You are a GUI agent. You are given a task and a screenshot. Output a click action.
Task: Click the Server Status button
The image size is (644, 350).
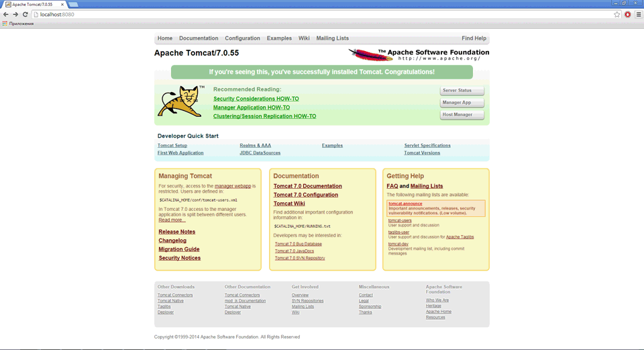click(462, 91)
